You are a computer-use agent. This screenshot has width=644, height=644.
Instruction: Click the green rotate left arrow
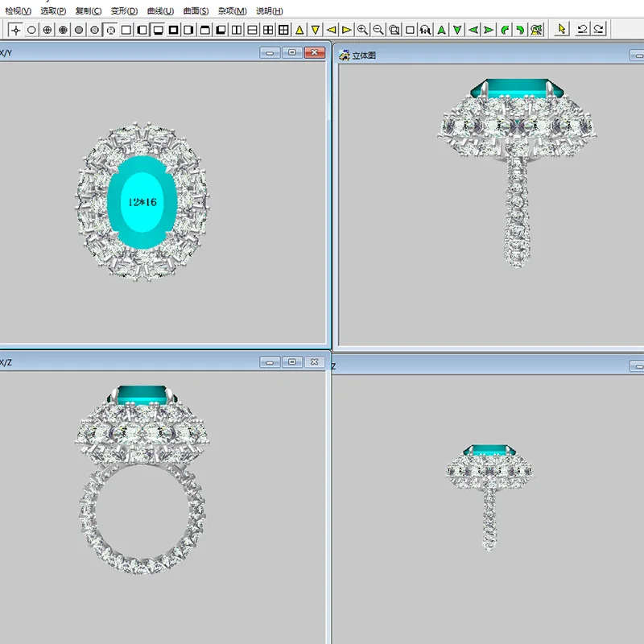(473, 30)
